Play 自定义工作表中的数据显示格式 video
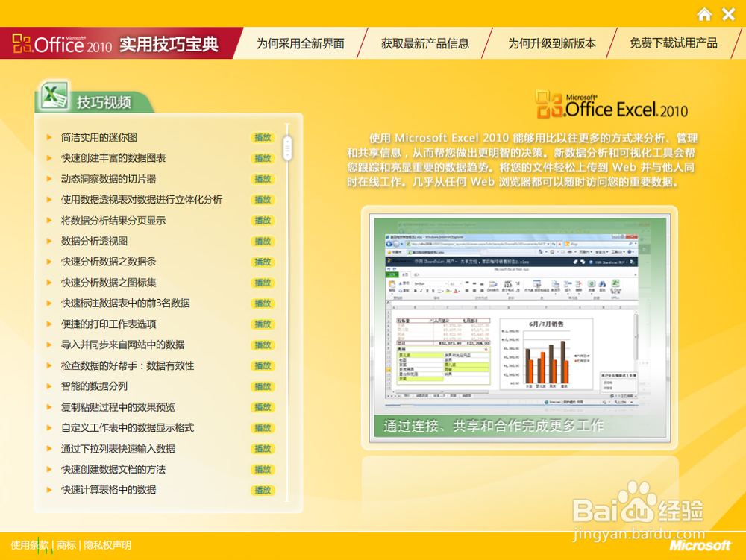 [263, 428]
